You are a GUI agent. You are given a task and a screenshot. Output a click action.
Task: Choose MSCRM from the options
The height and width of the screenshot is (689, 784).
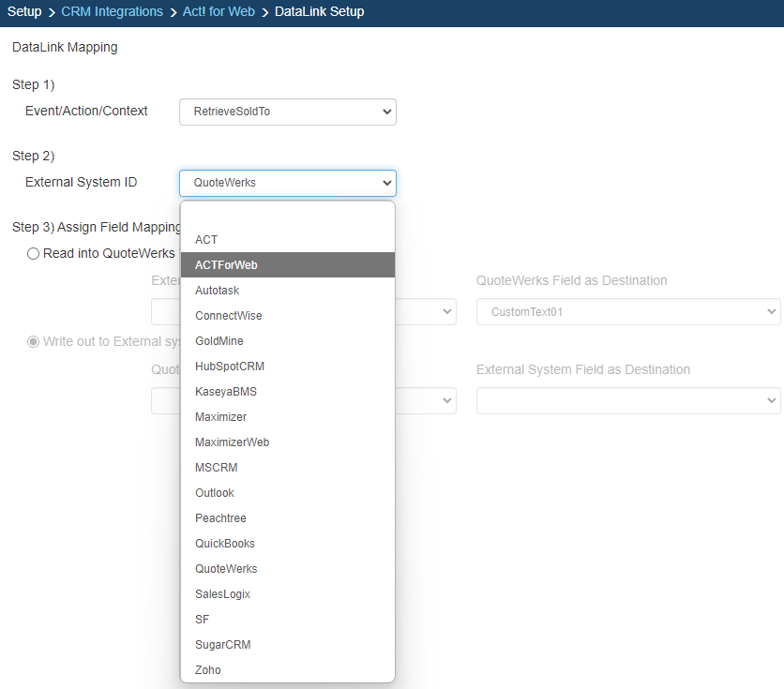click(x=215, y=468)
